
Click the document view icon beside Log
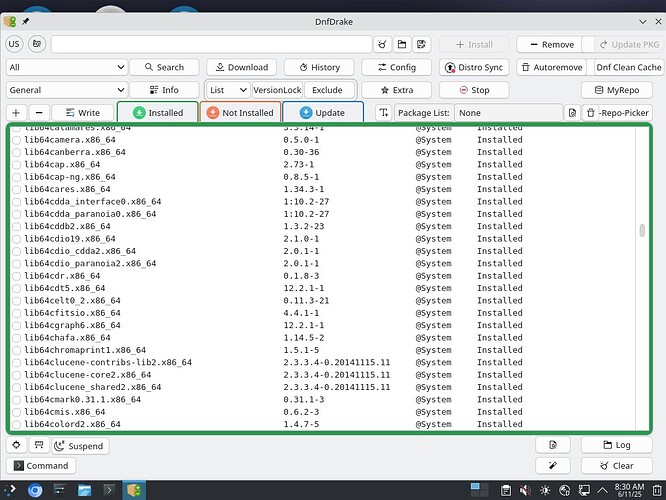tap(553, 445)
